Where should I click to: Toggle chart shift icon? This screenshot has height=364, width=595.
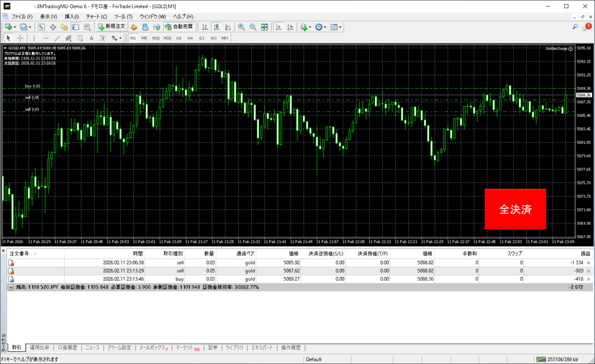click(291, 27)
